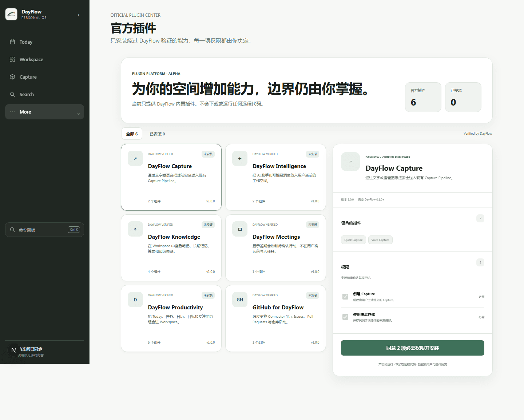The image size is (524, 420).
Task: Toggle the 创建 Capture permission checkbox
Action: [x=345, y=297]
